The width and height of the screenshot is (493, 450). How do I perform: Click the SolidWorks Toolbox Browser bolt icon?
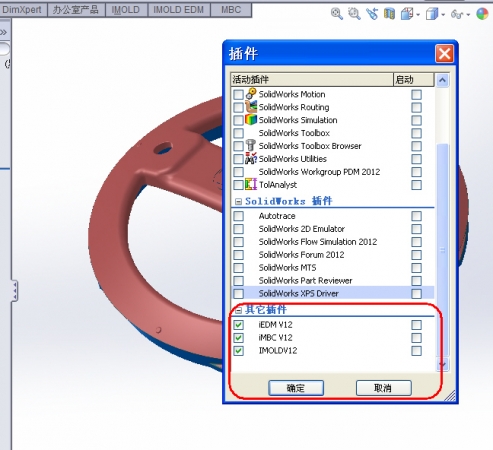point(250,145)
